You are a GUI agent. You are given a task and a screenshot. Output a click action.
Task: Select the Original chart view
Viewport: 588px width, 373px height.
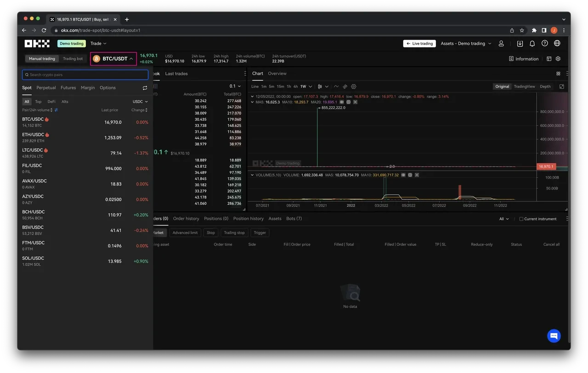point(502,86)
